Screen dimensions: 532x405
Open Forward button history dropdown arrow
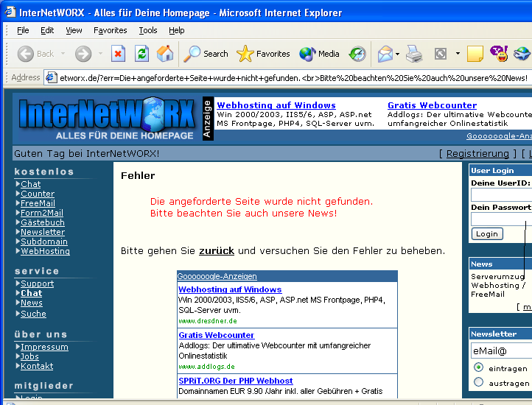point(100,54)
